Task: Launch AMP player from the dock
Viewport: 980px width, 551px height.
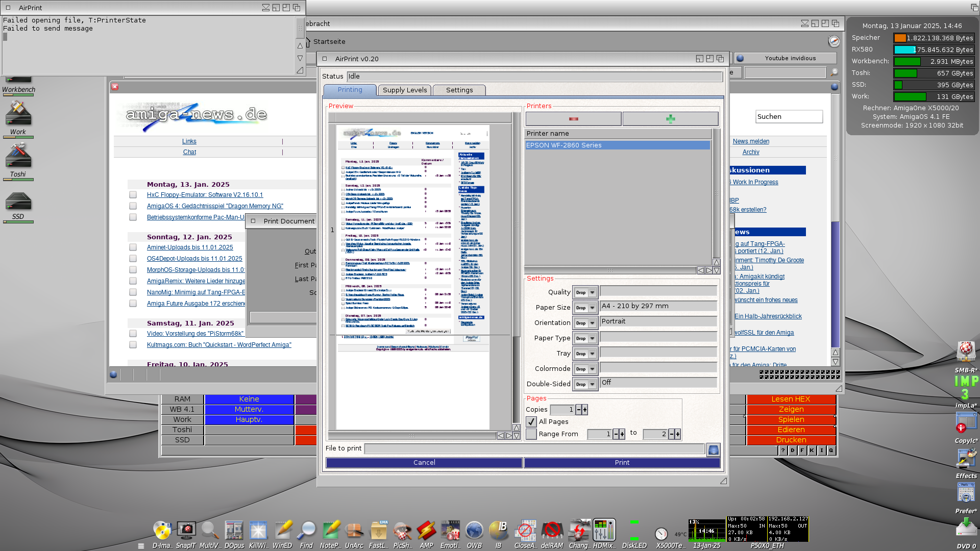Action: pyautogui.click(x=426, y=531)
